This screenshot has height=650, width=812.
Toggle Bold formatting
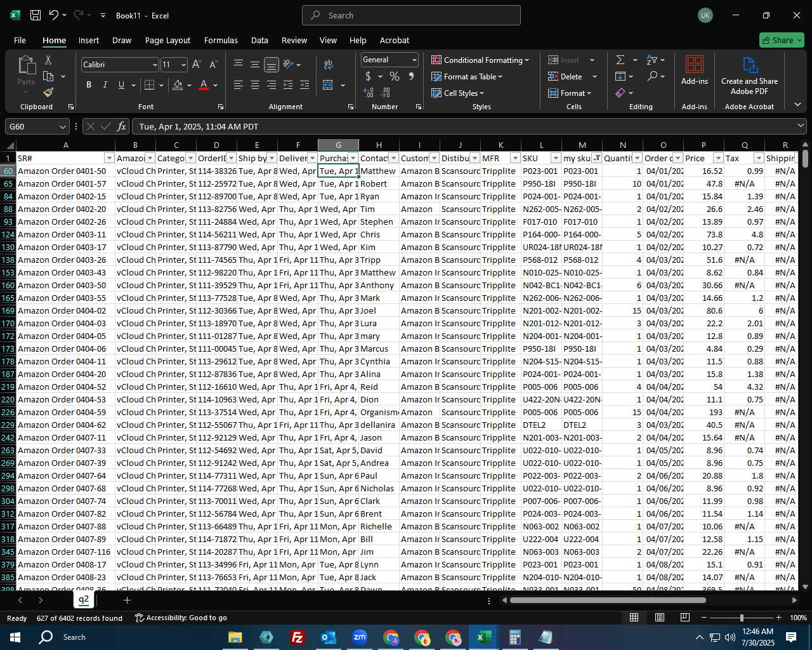[89, 85]
